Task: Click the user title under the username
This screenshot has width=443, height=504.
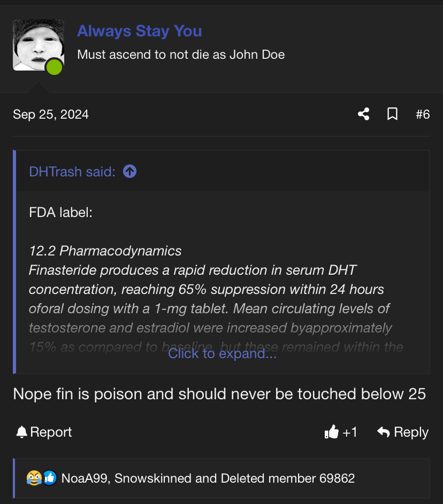Action: click(x=181, y=55)
